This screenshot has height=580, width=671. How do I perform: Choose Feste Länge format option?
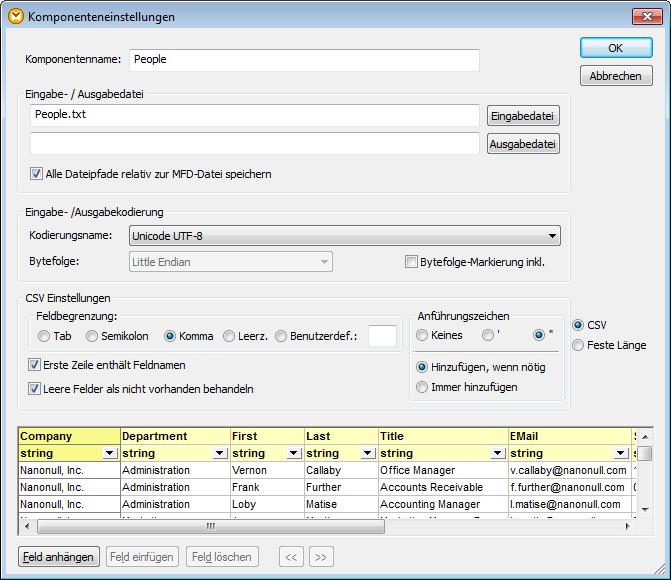[578, 345]
